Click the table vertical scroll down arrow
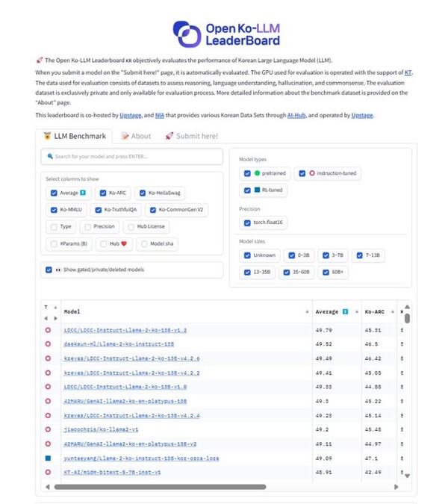Viewport: 448px width, 504px height. [407, 476]
